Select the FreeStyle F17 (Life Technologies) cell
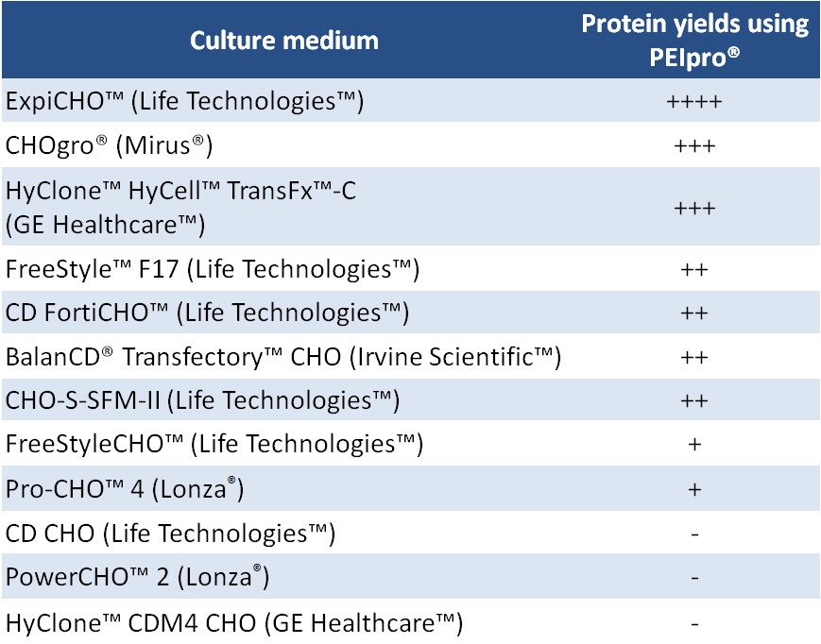Image resolution: width=821 pixels, height=644 pixels. pos(213,270)
